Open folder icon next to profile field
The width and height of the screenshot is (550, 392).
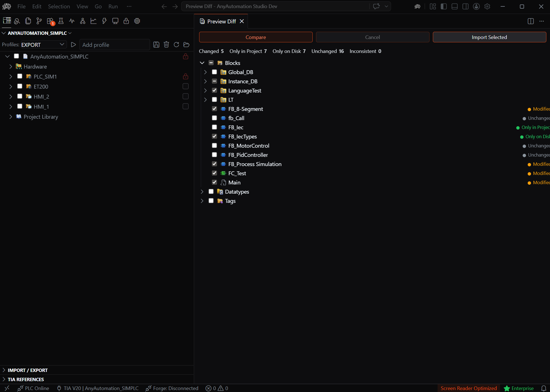[187, 45]
